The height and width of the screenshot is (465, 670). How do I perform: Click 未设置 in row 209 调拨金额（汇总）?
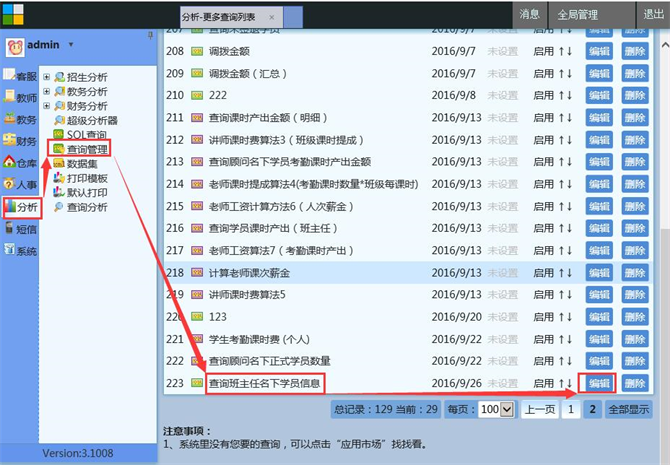[502, 74]
